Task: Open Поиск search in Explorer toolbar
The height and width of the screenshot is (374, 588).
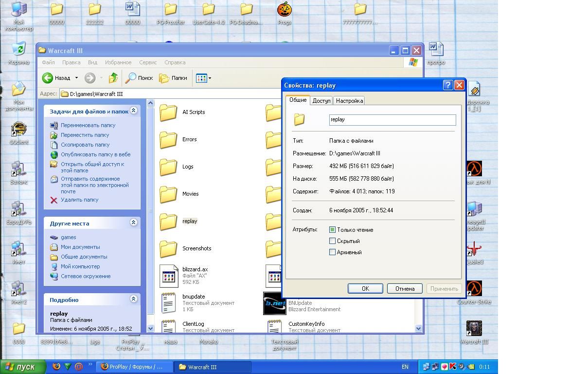Action: (x=140, y=78)
